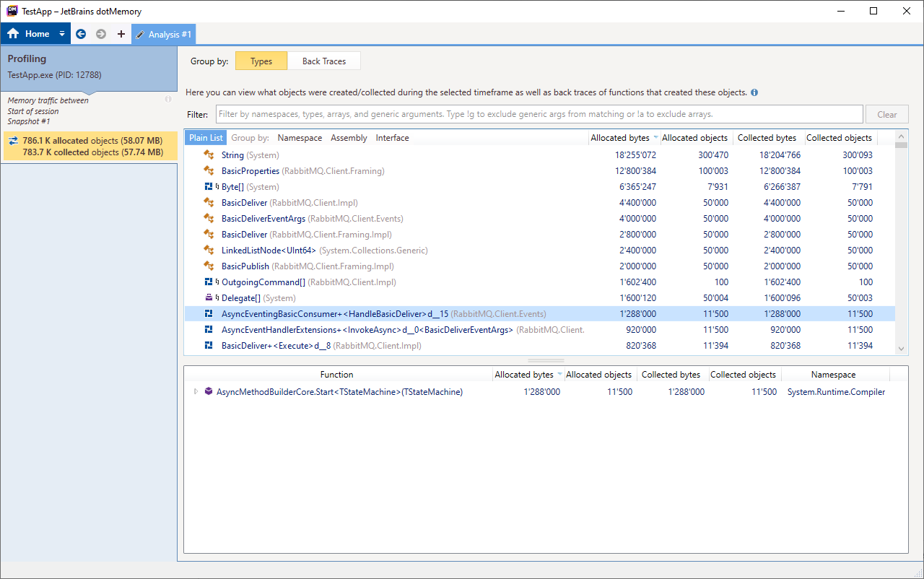
Task: Select the Byte[] (System) row
Action: click(539, 187)
